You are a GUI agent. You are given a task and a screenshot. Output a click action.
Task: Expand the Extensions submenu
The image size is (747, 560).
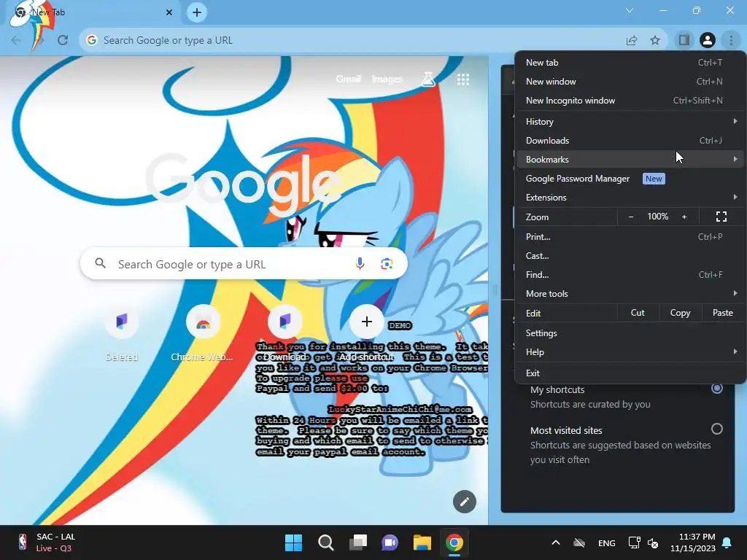click(x=630, y=197)
